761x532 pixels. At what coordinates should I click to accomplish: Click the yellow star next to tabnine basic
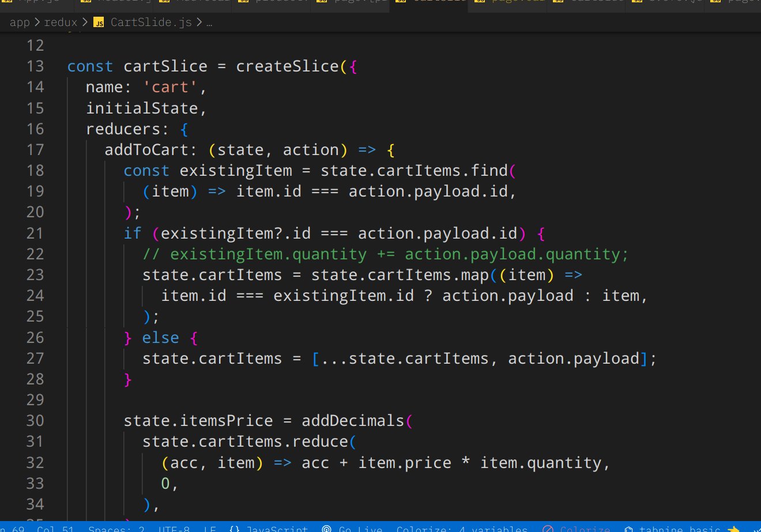[x=733, y=529]
